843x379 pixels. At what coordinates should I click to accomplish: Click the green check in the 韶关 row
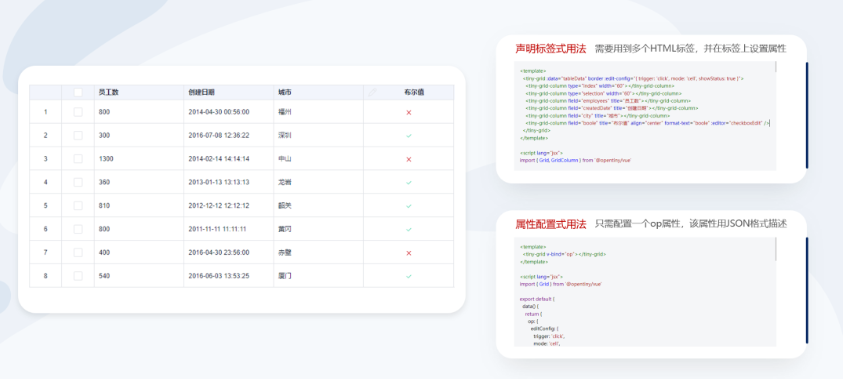click(409, 206)
